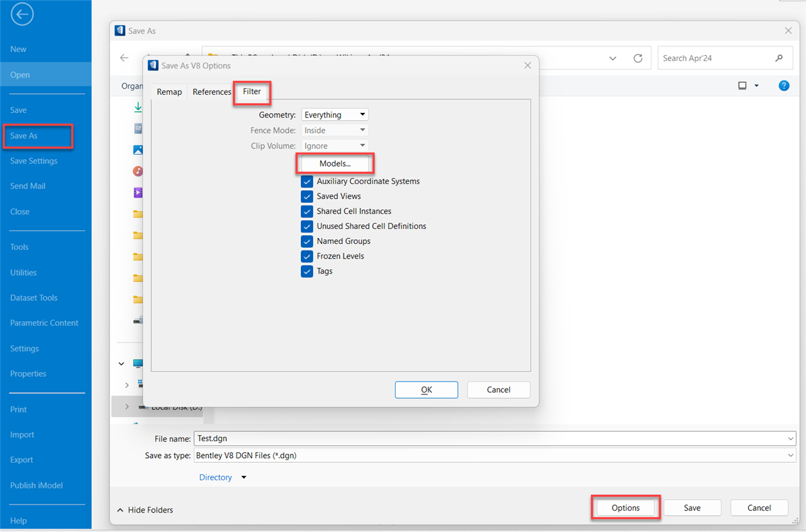Click the Models... button
Viewport: 806px width, 532px height.
click(x=335, y=164)
